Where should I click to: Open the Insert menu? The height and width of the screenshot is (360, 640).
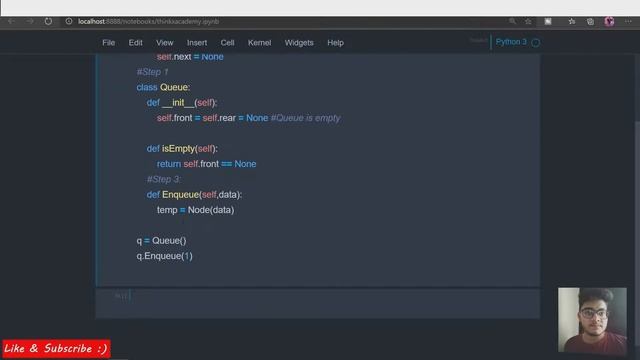197,42
